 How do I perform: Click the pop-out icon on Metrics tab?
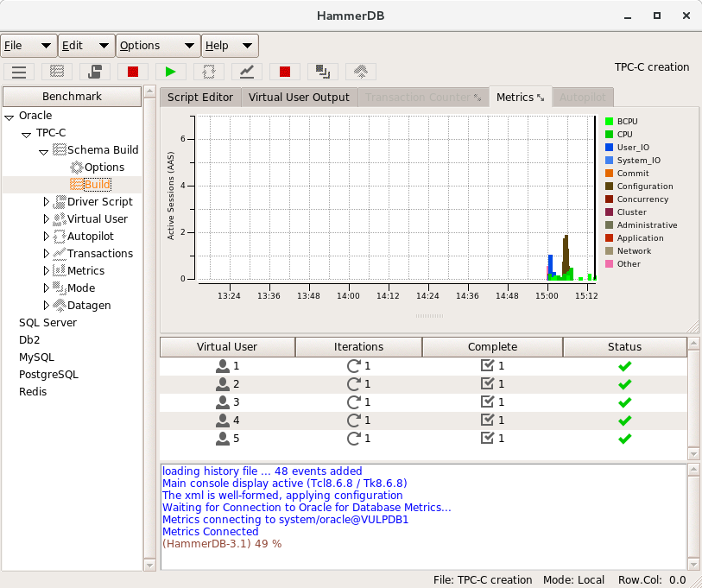[541, 98]
